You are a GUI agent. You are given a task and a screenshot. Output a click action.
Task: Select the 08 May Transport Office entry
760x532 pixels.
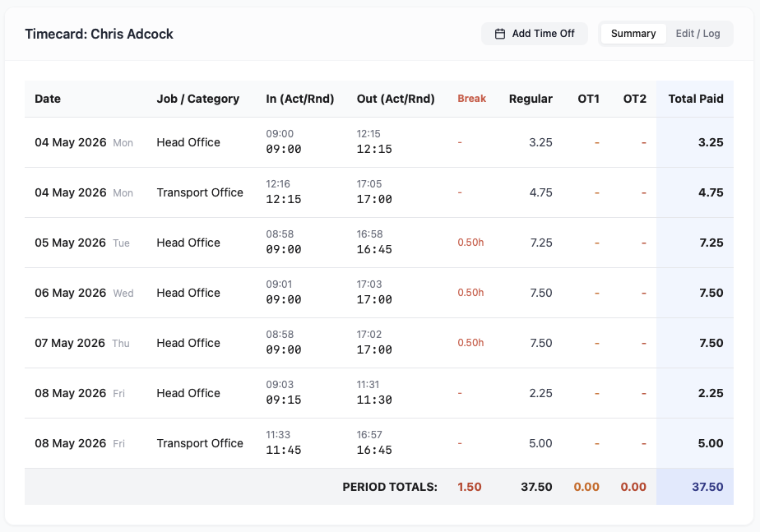tap(379, 443)
